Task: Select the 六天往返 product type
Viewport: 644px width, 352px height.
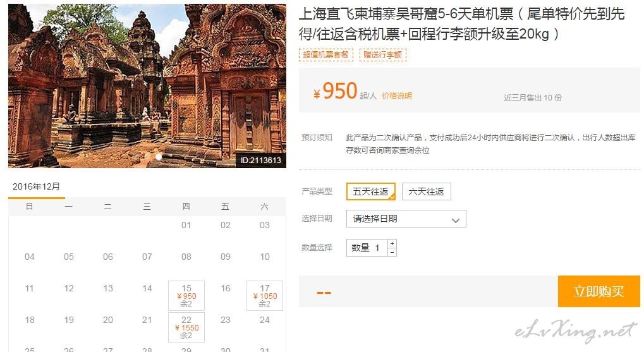Action: (427, 191)
